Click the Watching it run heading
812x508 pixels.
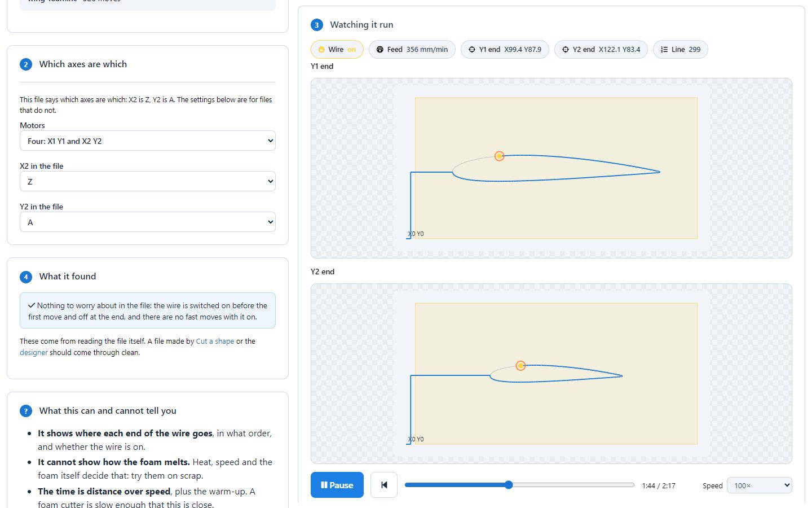(x=361, y=25)
